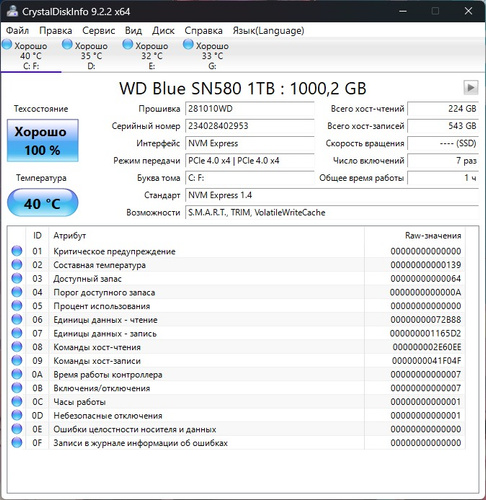The height and width of the screenshot is (500, 486).
Task: Click the Хорошо 100 % health status button
Action: (x=43, y=141)
